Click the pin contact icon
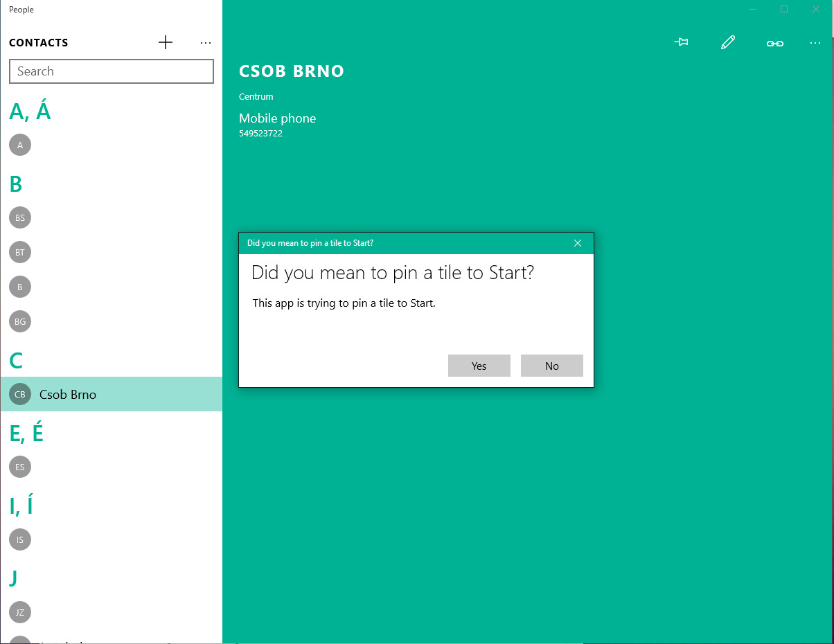The width and height of the screenshot is (834, 644). (x=682, y=43)
